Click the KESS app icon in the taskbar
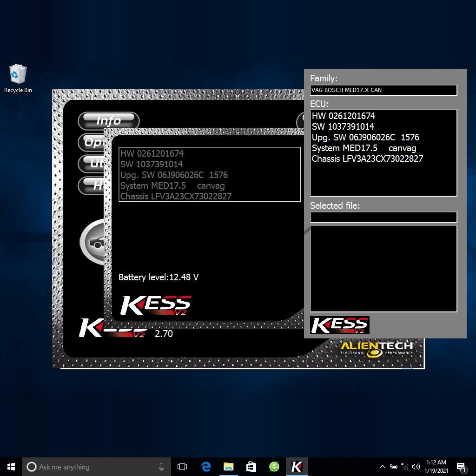476x476 pixels. (x=297, y=467)
